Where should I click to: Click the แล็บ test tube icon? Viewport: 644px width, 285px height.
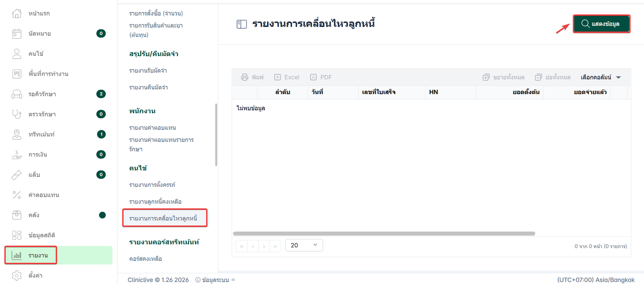point(17,174)
